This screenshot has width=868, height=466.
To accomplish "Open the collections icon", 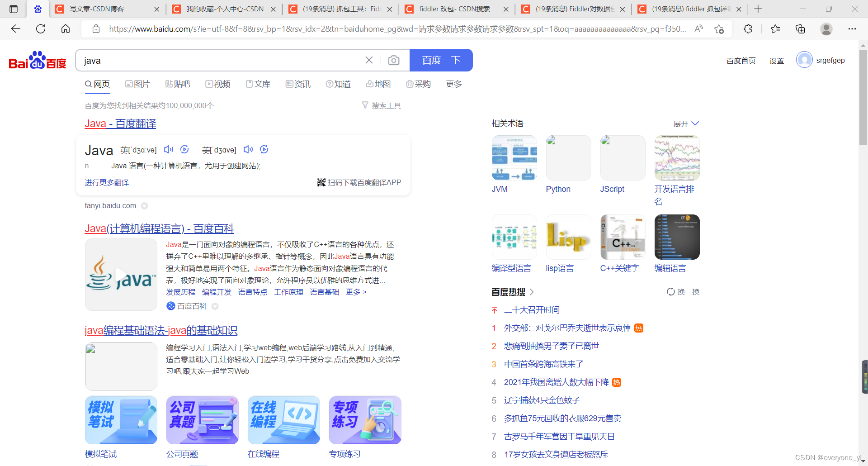I will 800,29.
